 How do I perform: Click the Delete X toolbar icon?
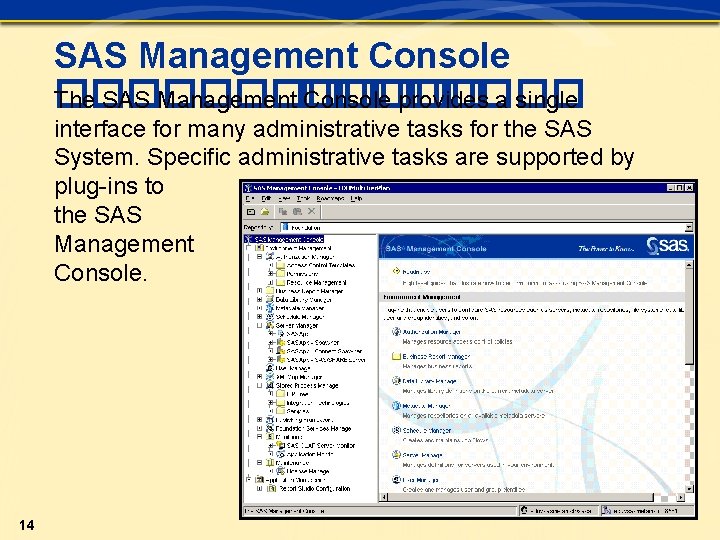[x=311, y=211]
